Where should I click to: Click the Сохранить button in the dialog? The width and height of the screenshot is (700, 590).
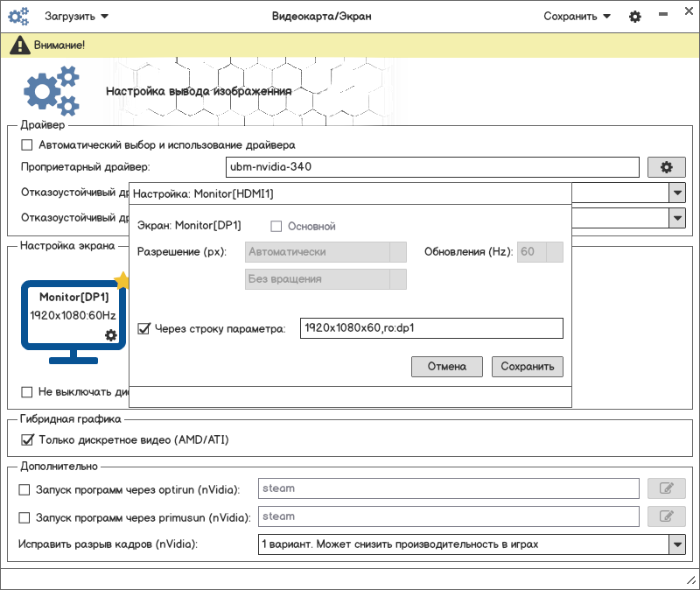click(x=528, y=367)
